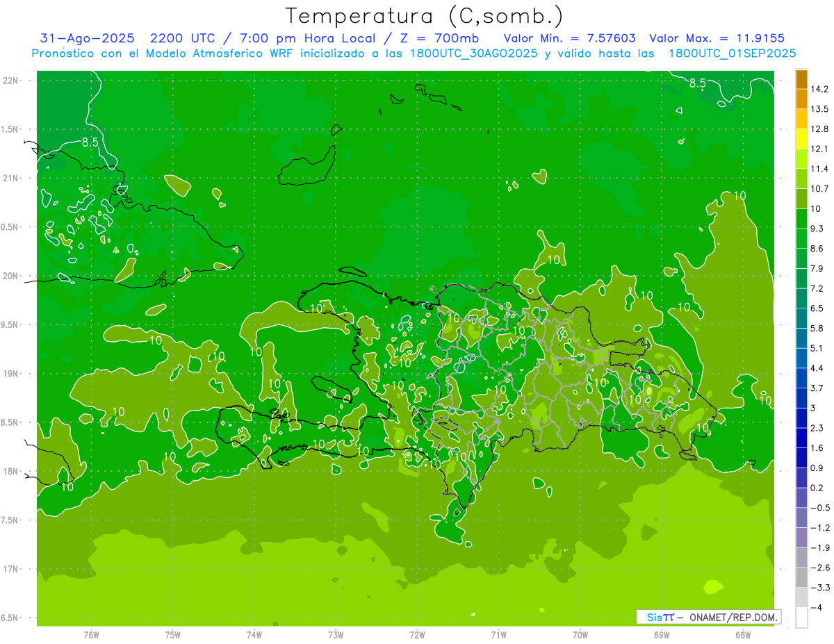Click the "8.6" color scale label

click(817, 249)
